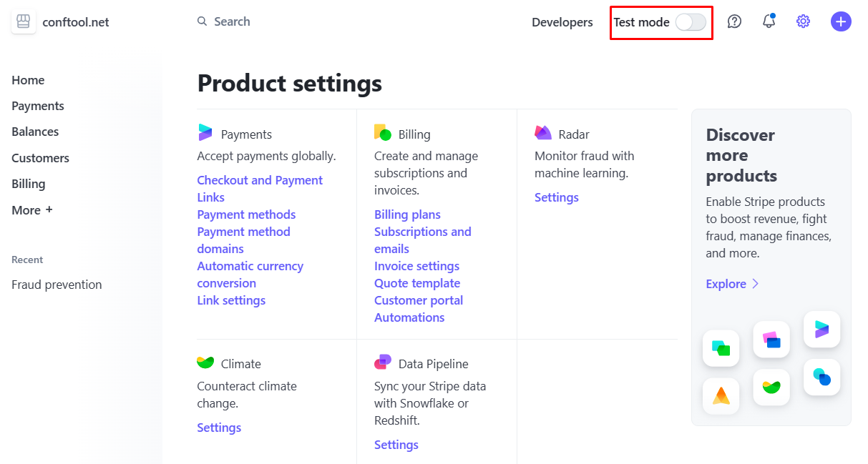
Task: Click the Radar product icon
Action: (x=543, y=133)
